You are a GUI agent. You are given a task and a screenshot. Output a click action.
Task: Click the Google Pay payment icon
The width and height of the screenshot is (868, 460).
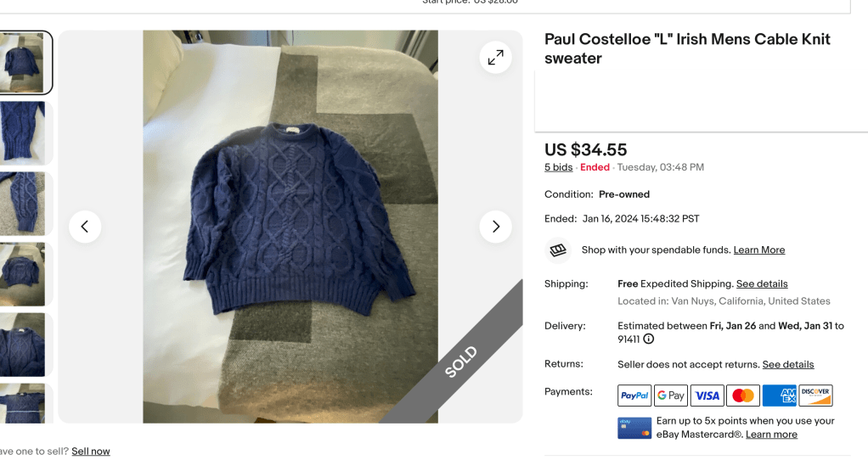670,395
